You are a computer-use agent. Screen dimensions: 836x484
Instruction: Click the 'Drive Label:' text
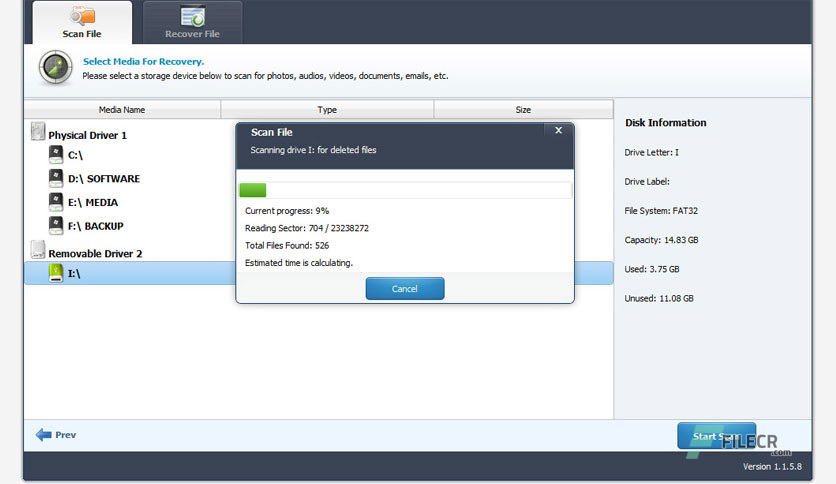pyautogui.click(x=647, y=182)
